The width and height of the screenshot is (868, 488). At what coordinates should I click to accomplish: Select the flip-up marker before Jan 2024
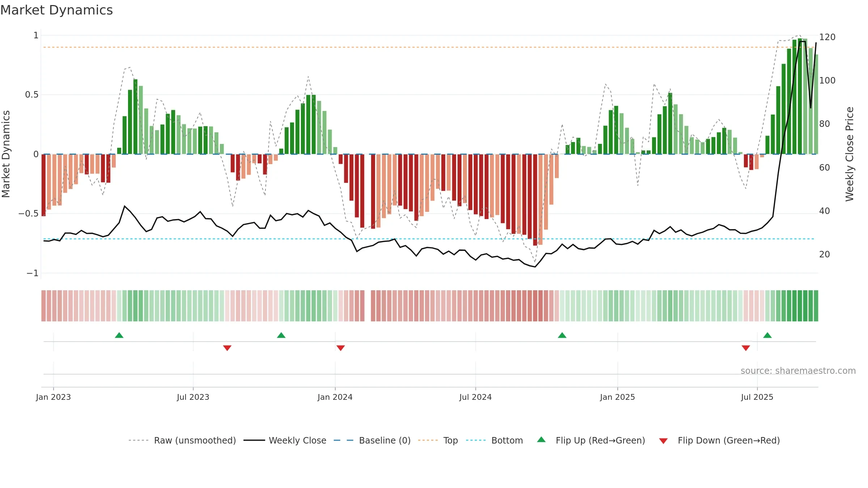(281, 335)
